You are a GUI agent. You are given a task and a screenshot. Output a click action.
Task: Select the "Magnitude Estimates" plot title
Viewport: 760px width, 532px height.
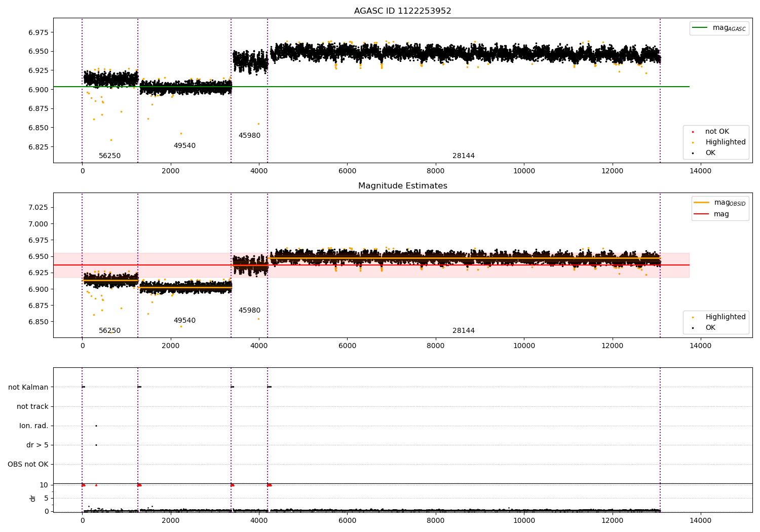402,186
